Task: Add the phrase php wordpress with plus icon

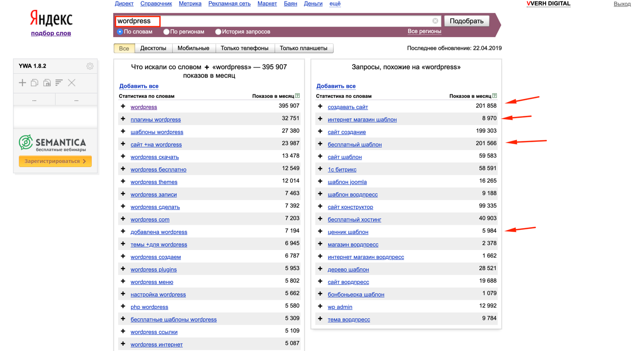Action: click(123, 307)
